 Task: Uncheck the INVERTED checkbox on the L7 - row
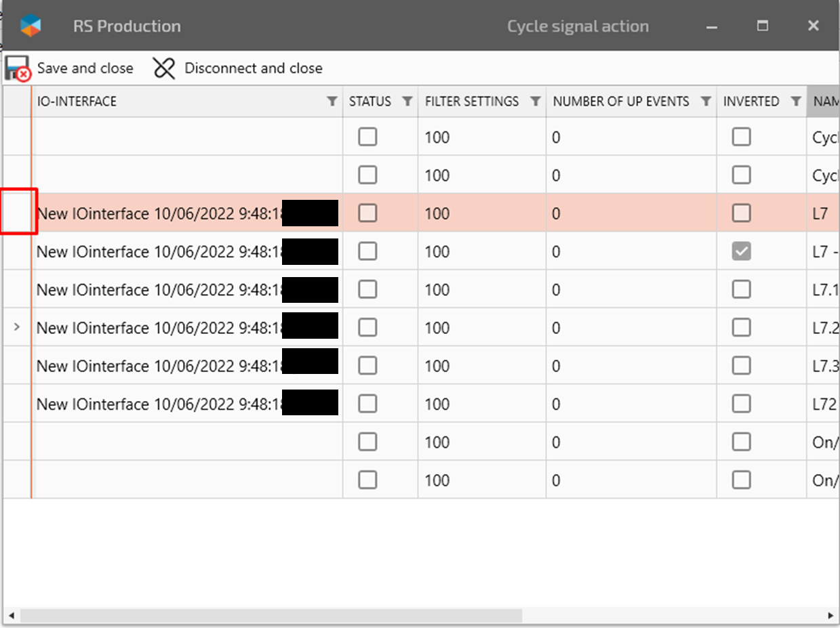click(741, 251)
